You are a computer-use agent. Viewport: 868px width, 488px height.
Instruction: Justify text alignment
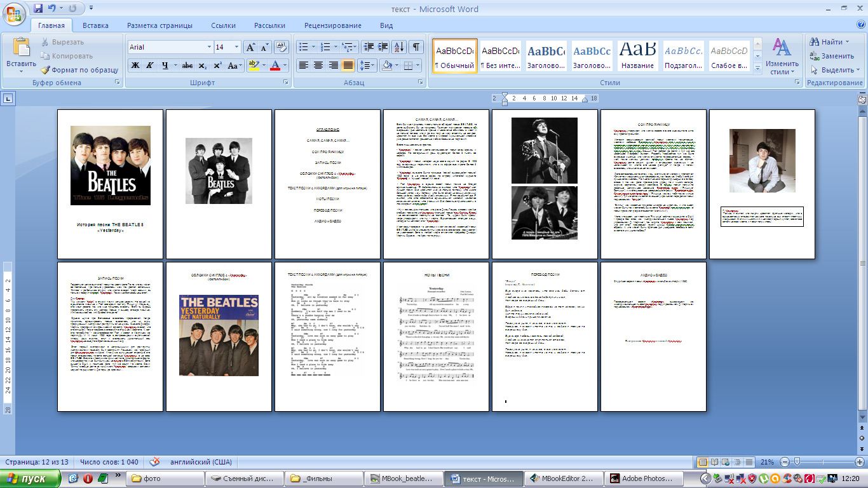tap(348, 65)
